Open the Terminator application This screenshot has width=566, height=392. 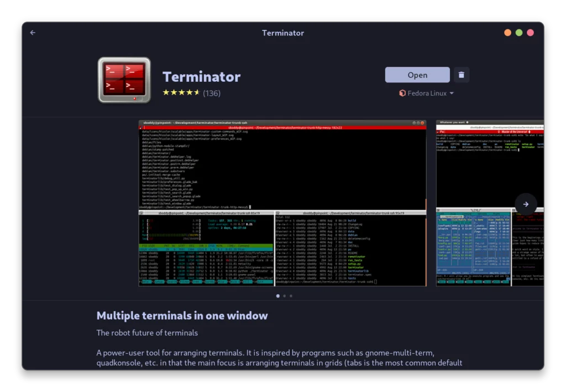click(x=417, y=74)
